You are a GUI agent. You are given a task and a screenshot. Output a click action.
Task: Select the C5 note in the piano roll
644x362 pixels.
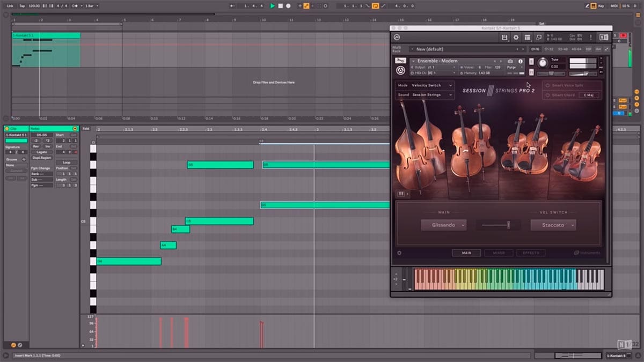(219, 221)
